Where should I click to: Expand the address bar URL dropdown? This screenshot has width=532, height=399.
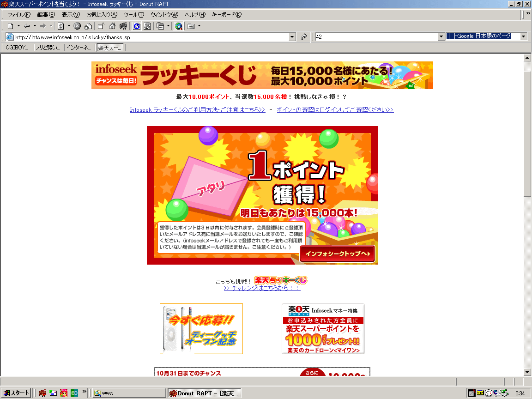pos(292,37)
